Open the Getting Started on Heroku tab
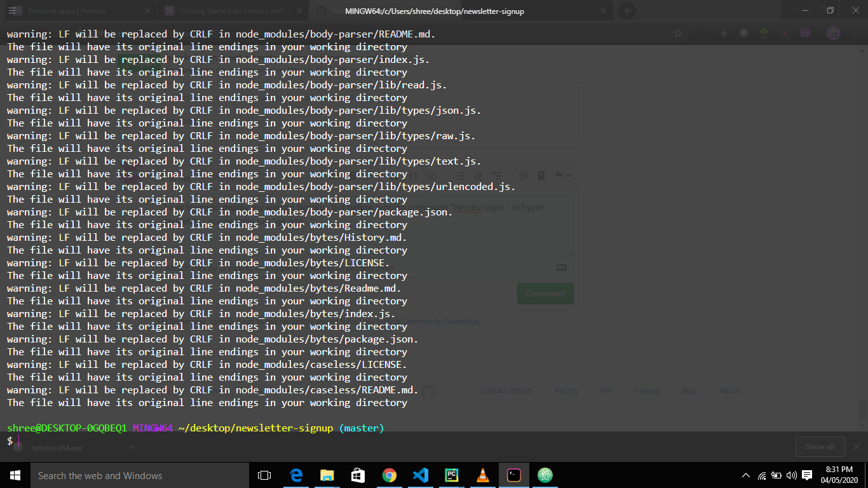Image resolution: width=868 pixels, height=488 pixels. [229, 10]
